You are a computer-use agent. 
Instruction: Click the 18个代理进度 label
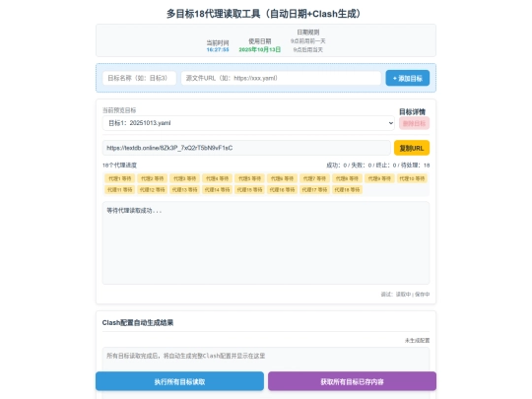pyautogui.click(x=119, y=166)
